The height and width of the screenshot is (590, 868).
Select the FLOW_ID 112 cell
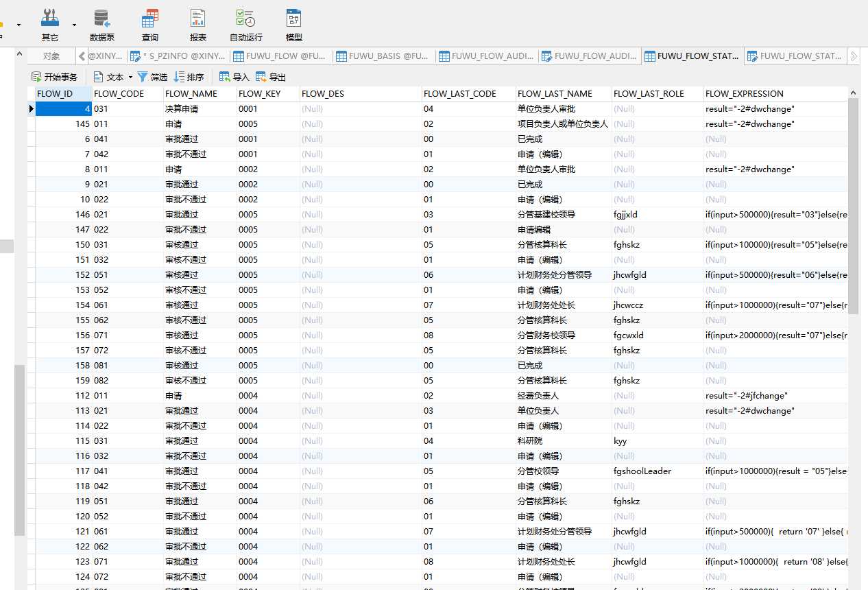pos(63,395)
